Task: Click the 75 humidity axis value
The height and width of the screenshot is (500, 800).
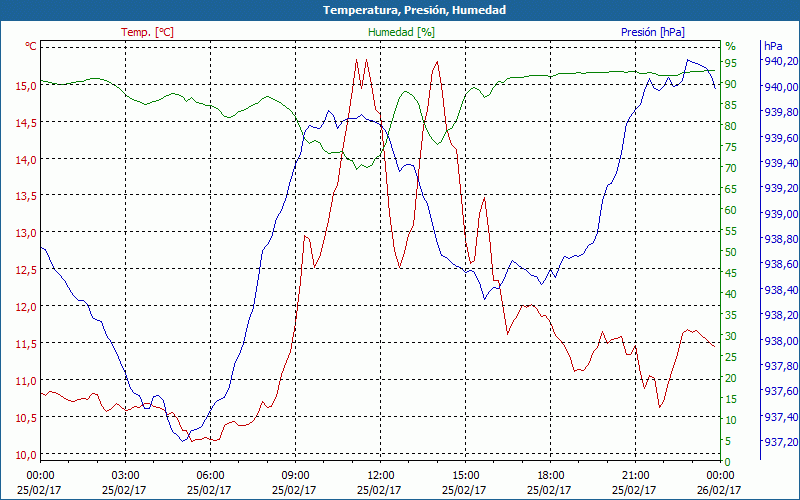Action: pyautogui.click(x=730, y=147)
